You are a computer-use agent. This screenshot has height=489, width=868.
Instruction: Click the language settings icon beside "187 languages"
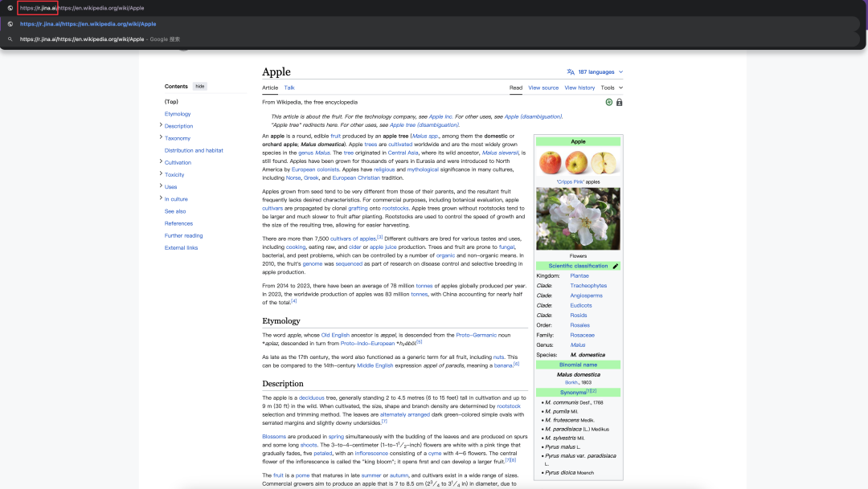pos(571,71)
